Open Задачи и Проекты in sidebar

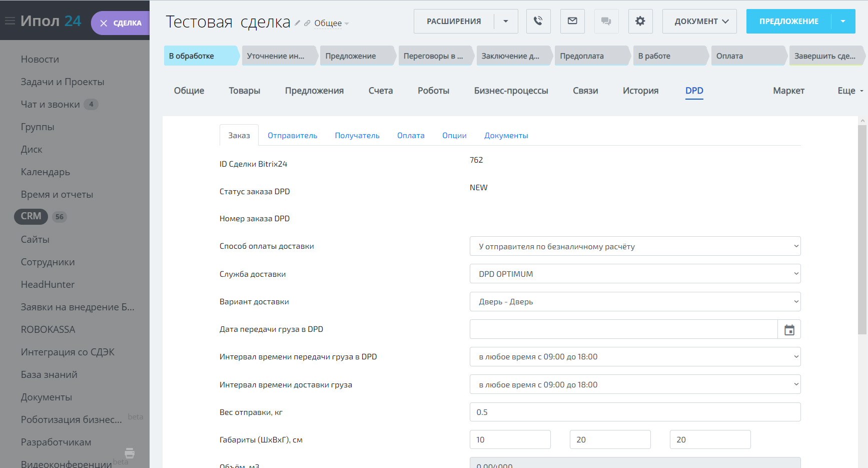pos(63,82)
